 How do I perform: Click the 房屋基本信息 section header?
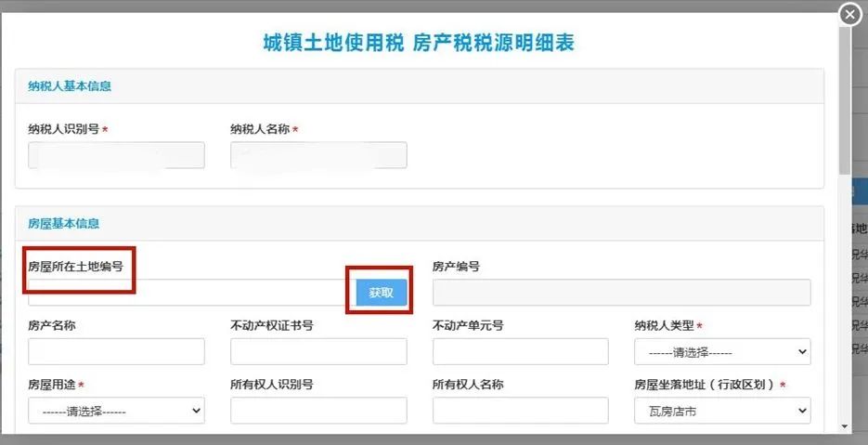[419, 223]
